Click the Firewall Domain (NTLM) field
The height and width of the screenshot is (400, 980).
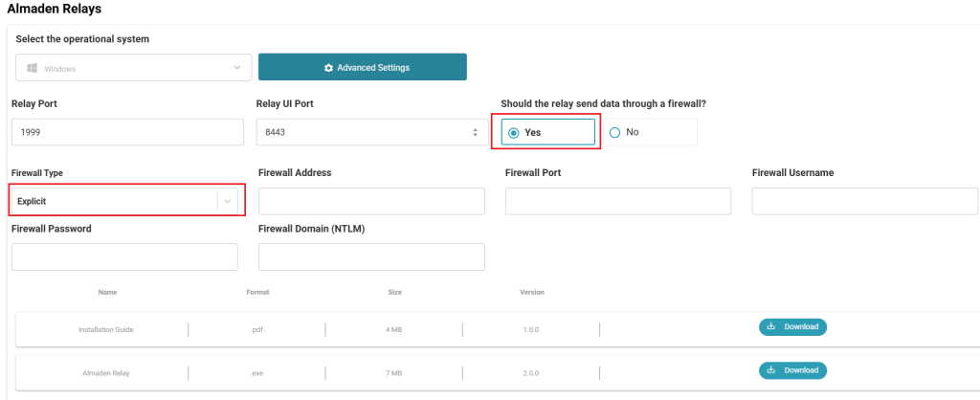coord(371,256)
